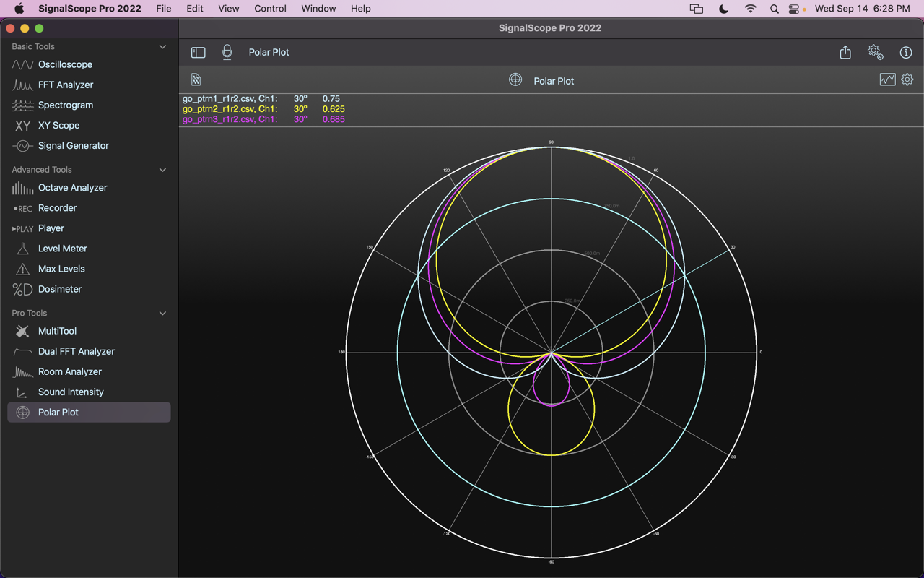Select the XY Scope icon

coord(22,125)
